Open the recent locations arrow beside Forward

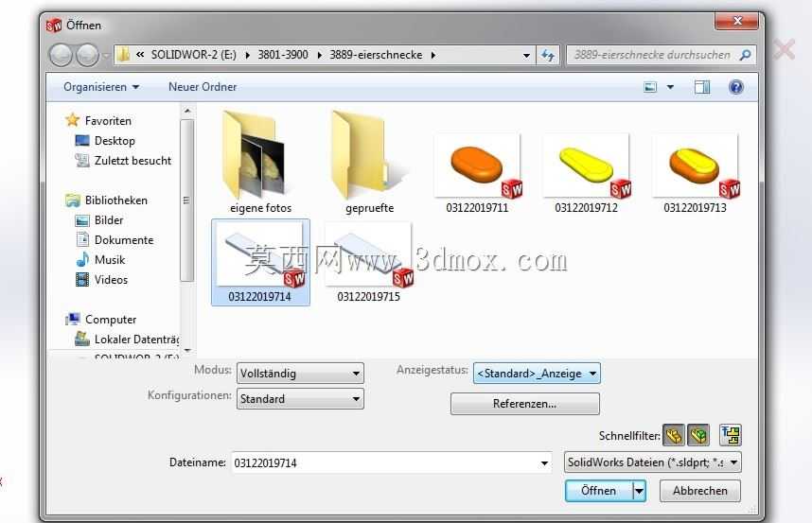105,56
